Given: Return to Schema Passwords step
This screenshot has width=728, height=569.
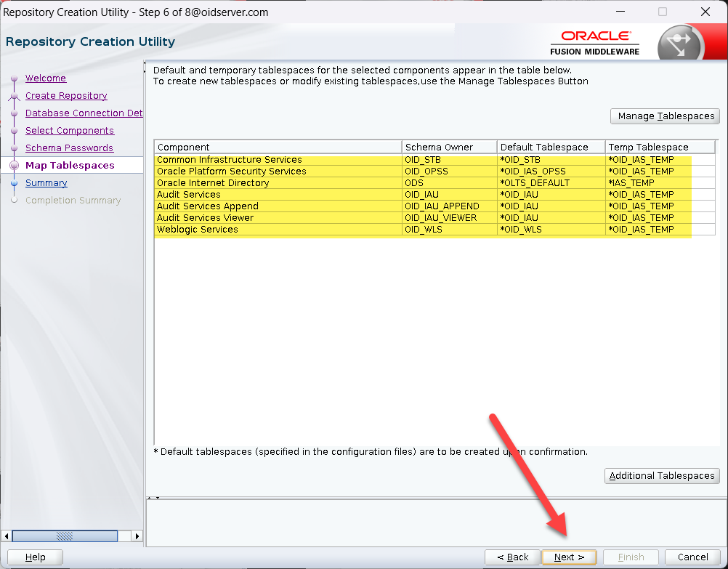Looking at the screenshot, I should (69, 148).
